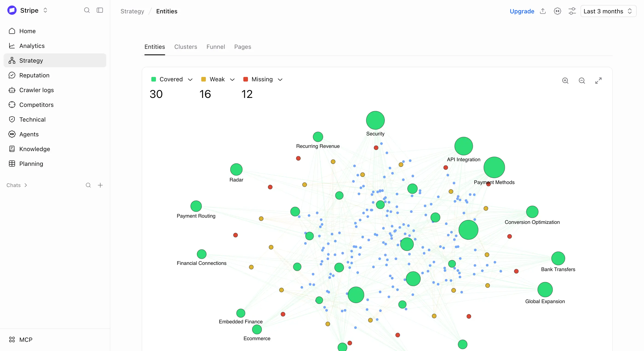The image size is (644, 351).
Task: Search chats with the magnifier icon
Action: [88, 185]
